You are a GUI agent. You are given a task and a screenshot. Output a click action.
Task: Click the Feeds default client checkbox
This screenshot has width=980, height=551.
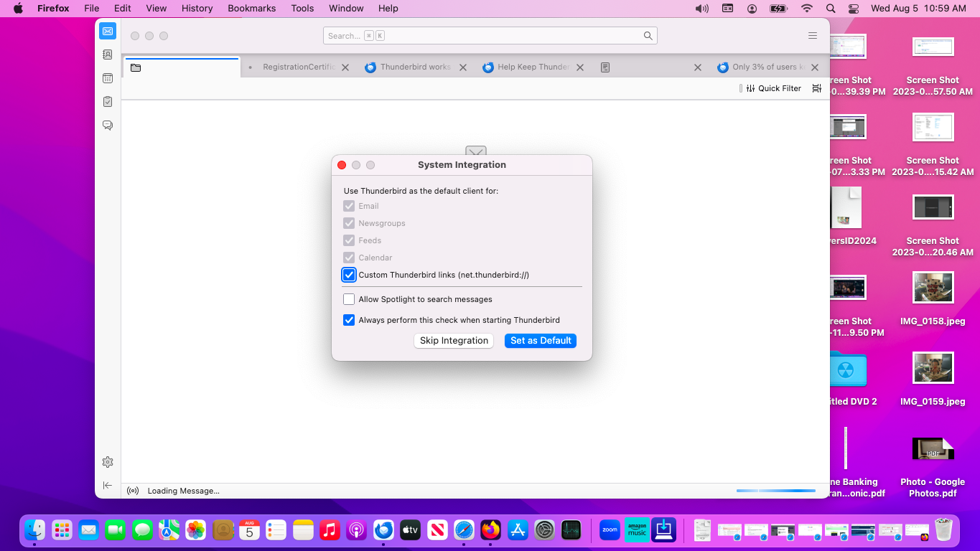349,240
